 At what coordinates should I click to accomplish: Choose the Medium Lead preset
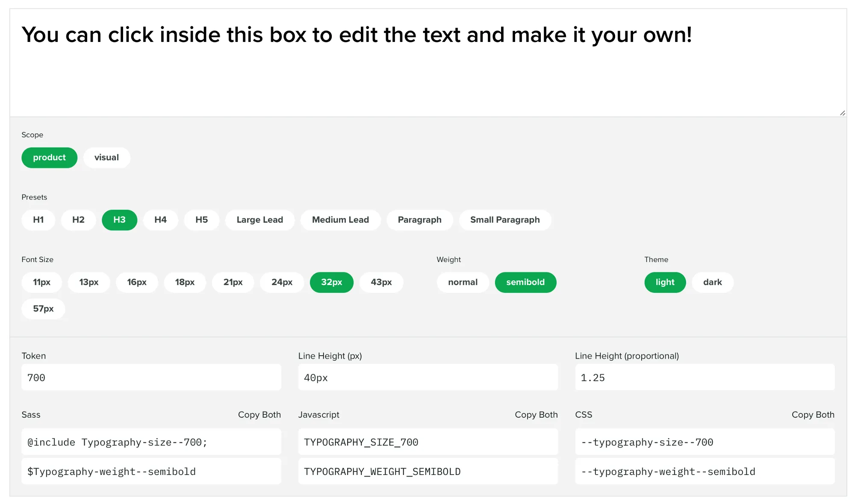pyautogui.click(x=340, y=220)
